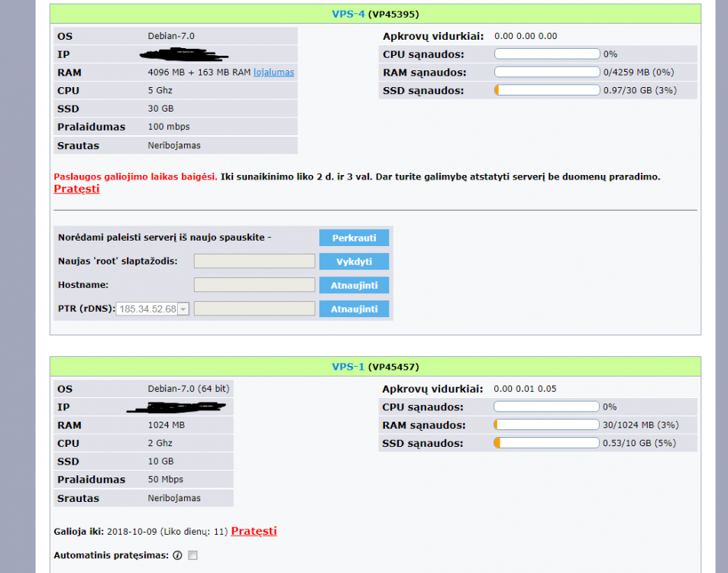Click the info icon beside Automatinis pratęsimas
The height and width of the screenshot is (573, 728).
click(177, 555)
